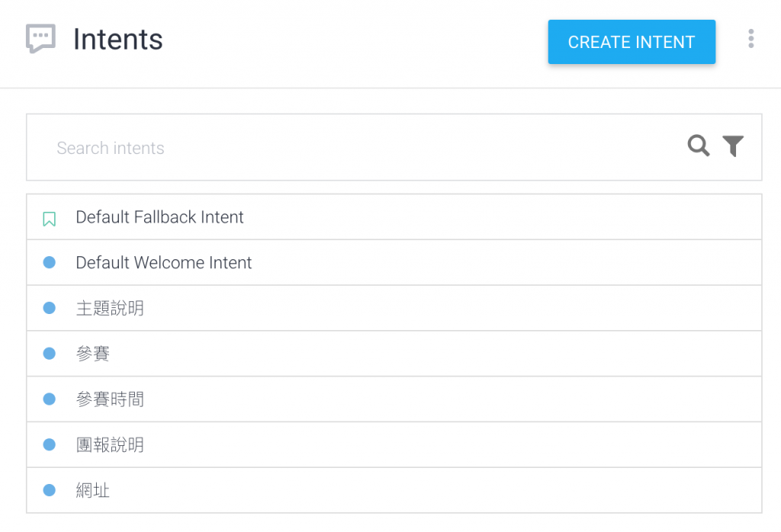Open the three-dot more options menu
The width and height of the screenshot is (781, 532).
pyautogui.click(x=751, y=39)
